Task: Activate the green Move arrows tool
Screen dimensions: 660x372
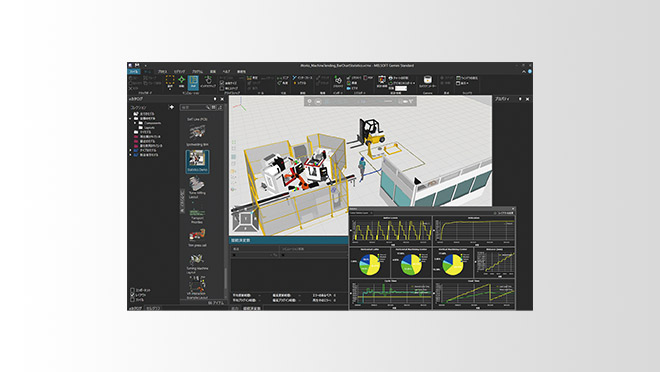Action: (181, 80)
